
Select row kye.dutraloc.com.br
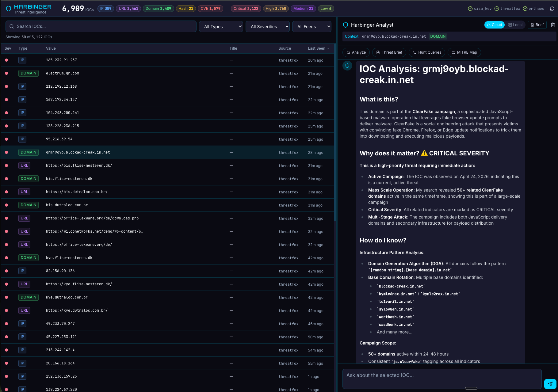click(167, 297)
